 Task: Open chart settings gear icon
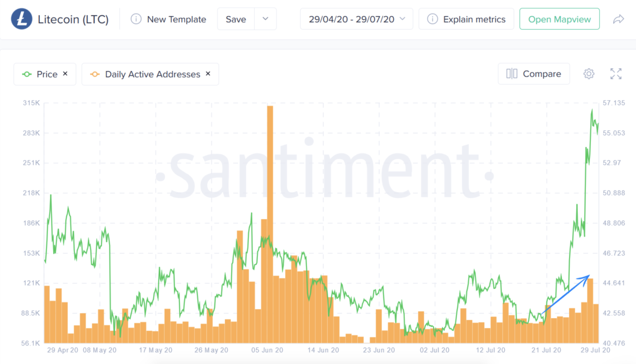click(589, 74)
